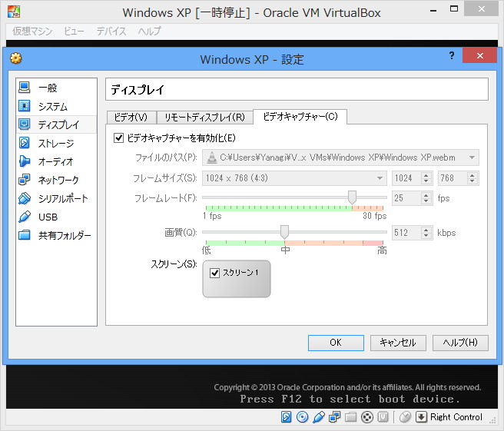Viewport: 504px width, 431px height.
Task: Click the 1024 frame width input field
Action: 406,178
